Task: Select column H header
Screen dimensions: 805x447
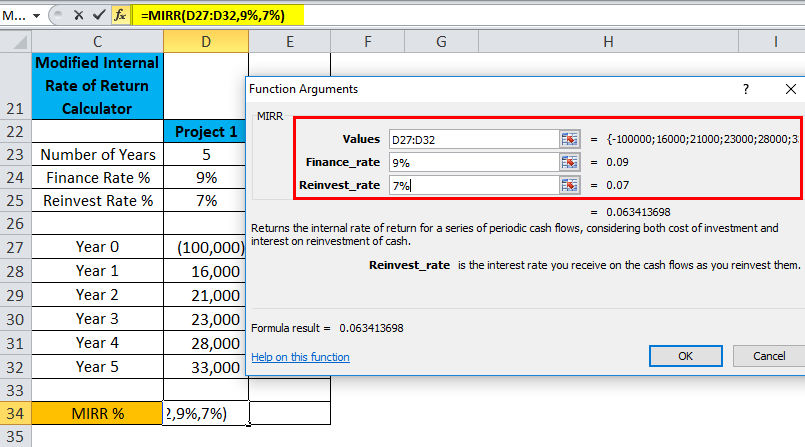Action: (x=608, y=42)
